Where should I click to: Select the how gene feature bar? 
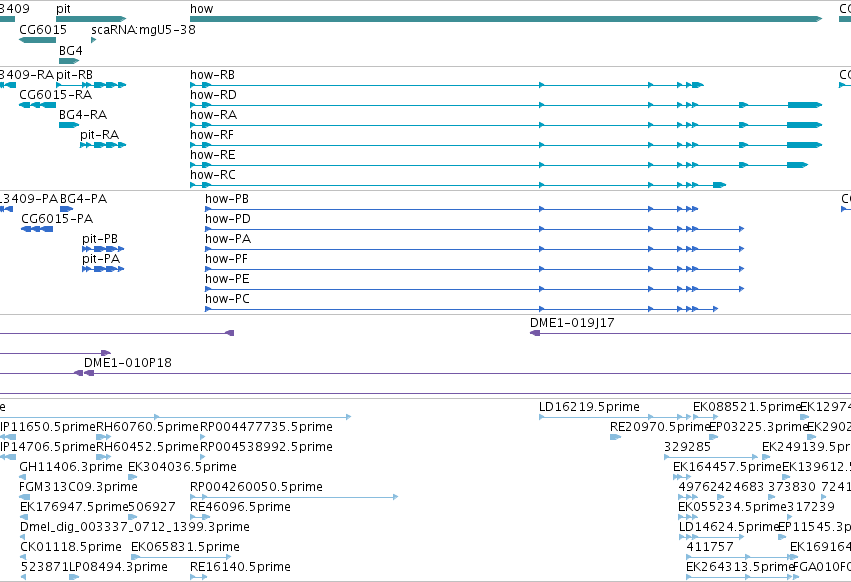pos(506,19)
